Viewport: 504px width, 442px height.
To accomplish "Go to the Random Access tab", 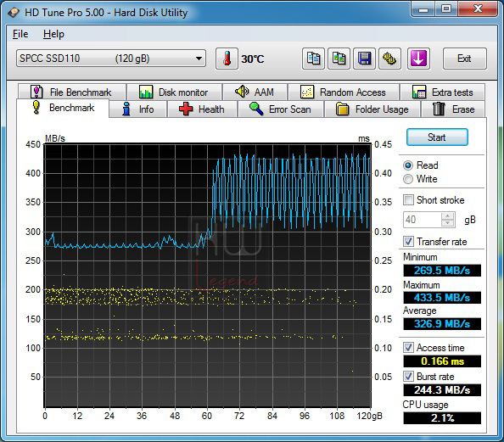I will pos(344,92).
